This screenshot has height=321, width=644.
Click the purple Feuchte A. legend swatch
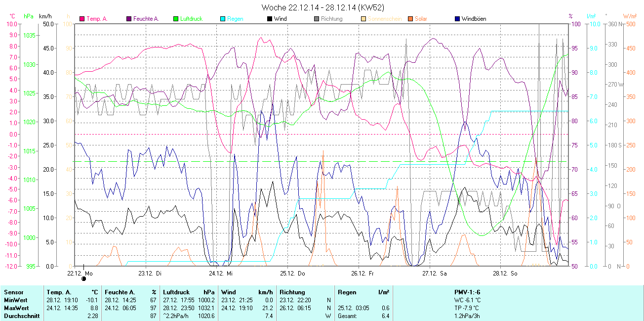(x=129, y=19)
